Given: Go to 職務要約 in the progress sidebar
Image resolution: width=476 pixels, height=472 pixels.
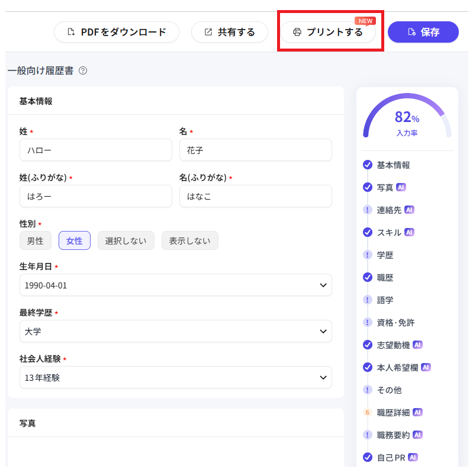Looking at the screenshot, I should [x=393, y=435].
